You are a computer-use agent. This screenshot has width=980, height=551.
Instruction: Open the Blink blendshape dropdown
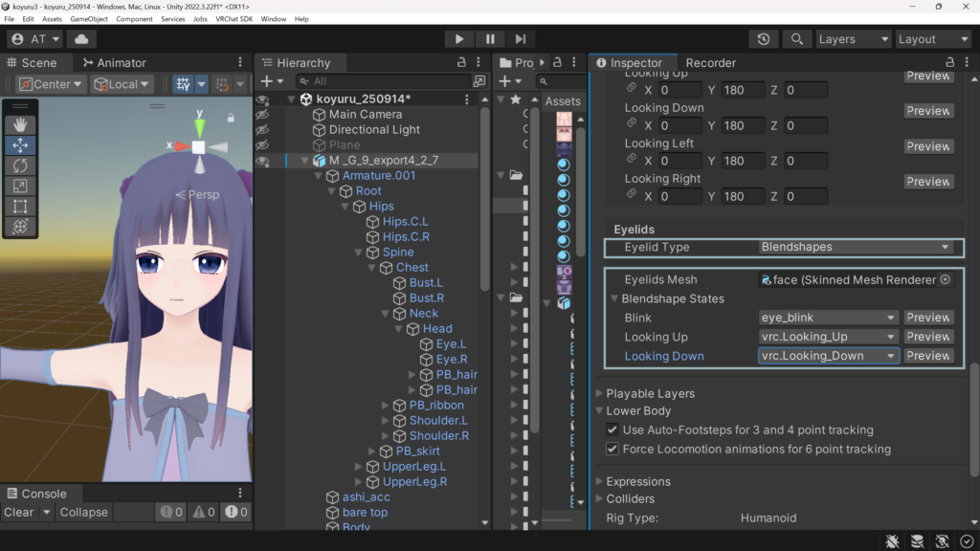point(828,318)
